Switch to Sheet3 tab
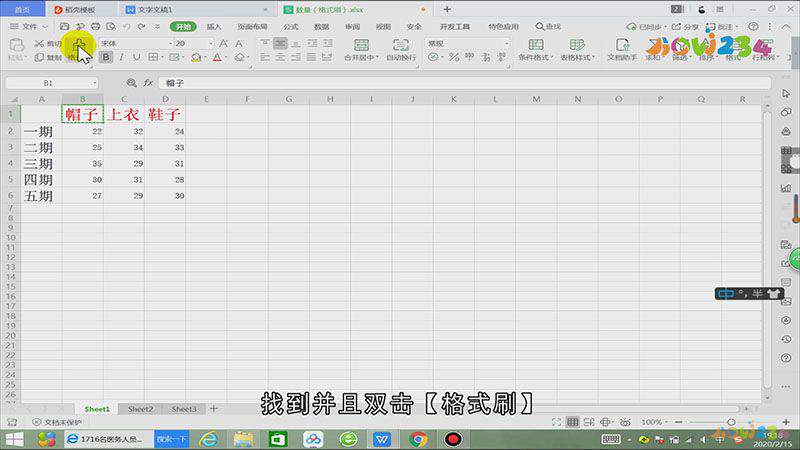800x450 pixels. [184, 409]
